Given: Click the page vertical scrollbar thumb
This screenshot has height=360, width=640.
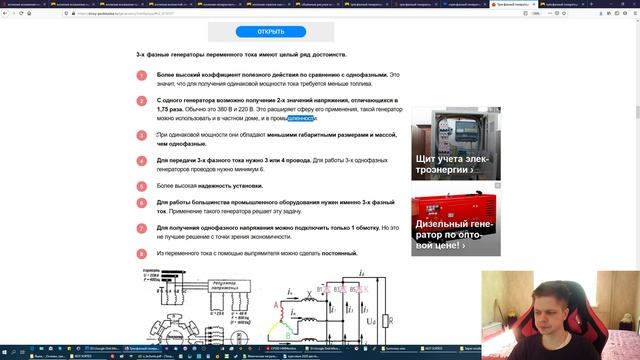Looking at the screenshot, I should click(637, 112).
